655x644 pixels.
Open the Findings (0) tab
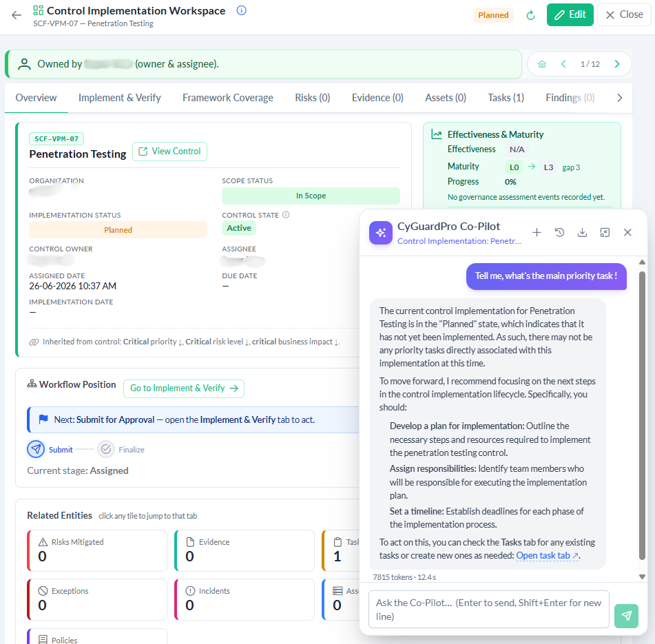[570, 98]
